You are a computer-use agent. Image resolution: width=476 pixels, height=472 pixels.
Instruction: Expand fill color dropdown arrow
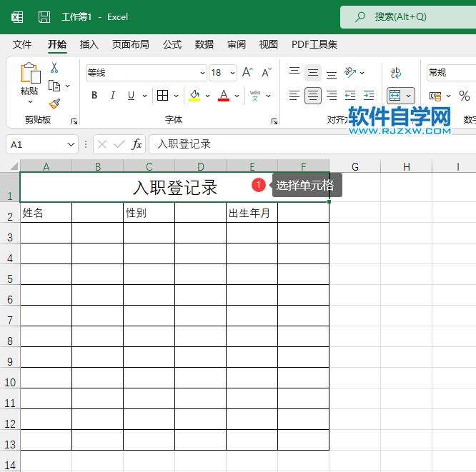click(x=208, y=96)
